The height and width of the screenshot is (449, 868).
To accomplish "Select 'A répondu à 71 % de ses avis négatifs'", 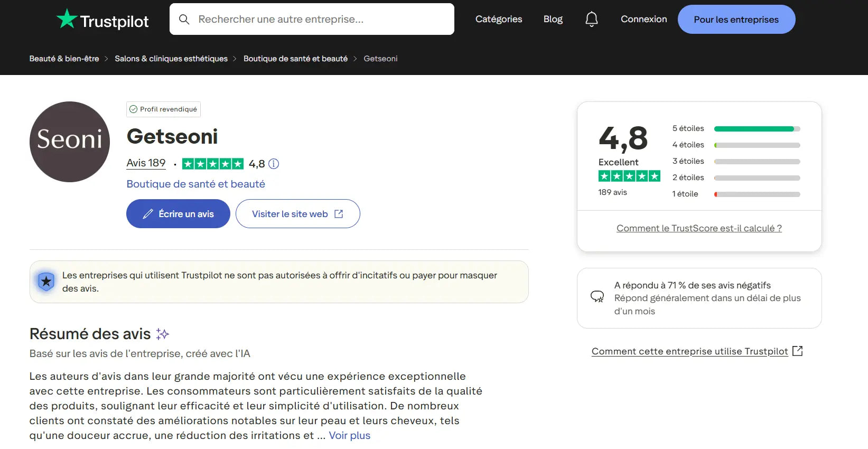I will click(692, 285).
